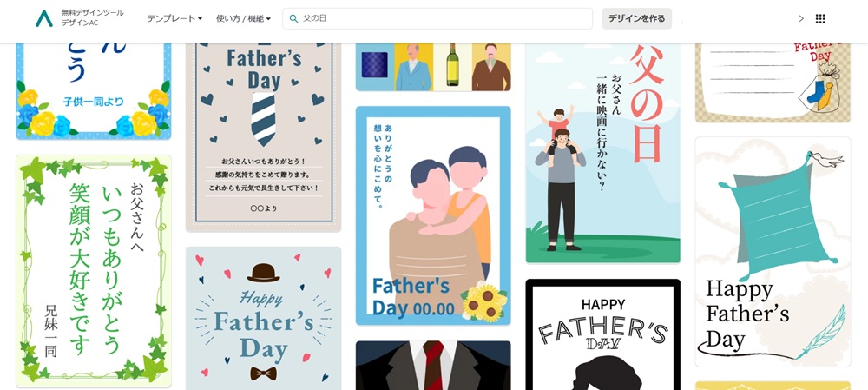This screenshot has height=390, width=868.
Task: Open the teal cushion Happy Father's Day template
Action: tap(773, 252)
